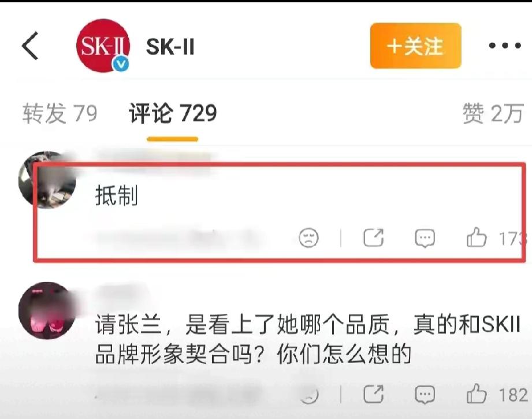Open the 赞 2万 likes tab
The width and height of the screenshot is (532, 419).
click(x=493, y=113)
